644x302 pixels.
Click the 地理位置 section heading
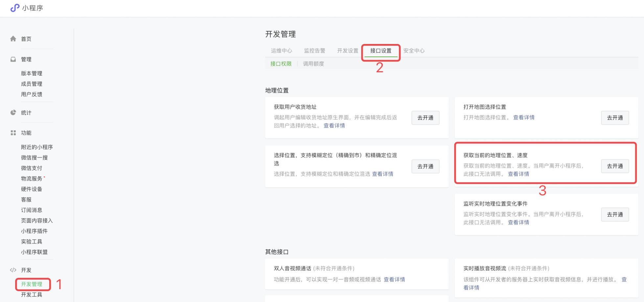(x=277, y=90)
